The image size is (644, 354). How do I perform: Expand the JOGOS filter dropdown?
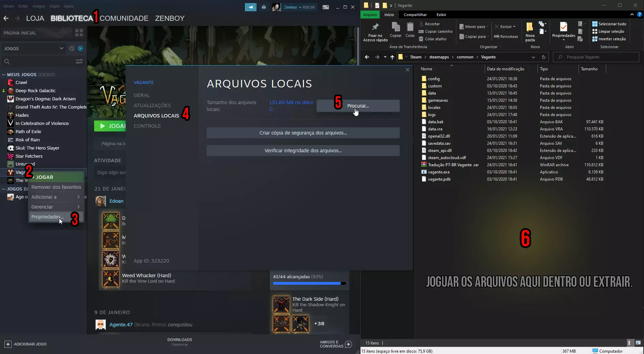click(x=61, y=48)
